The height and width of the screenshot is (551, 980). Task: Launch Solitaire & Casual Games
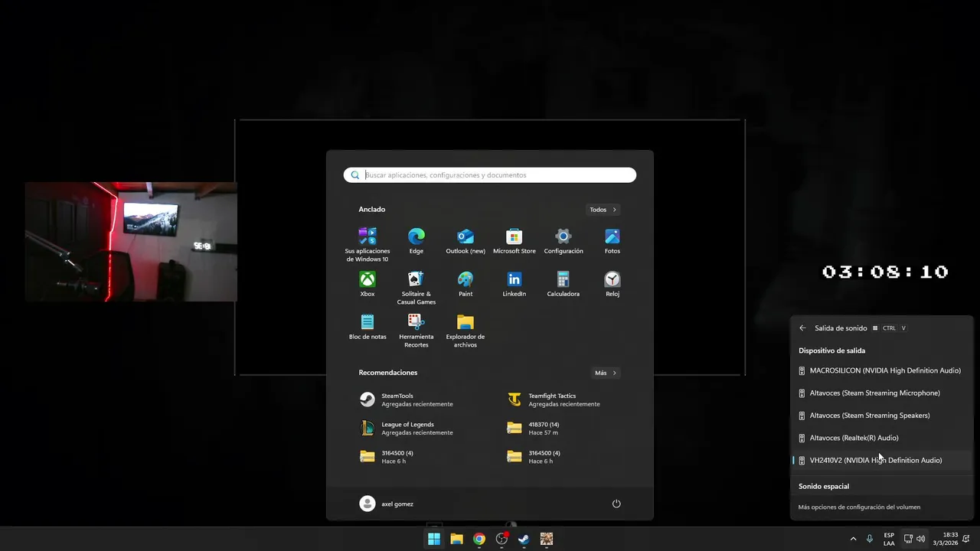[416, 287]
